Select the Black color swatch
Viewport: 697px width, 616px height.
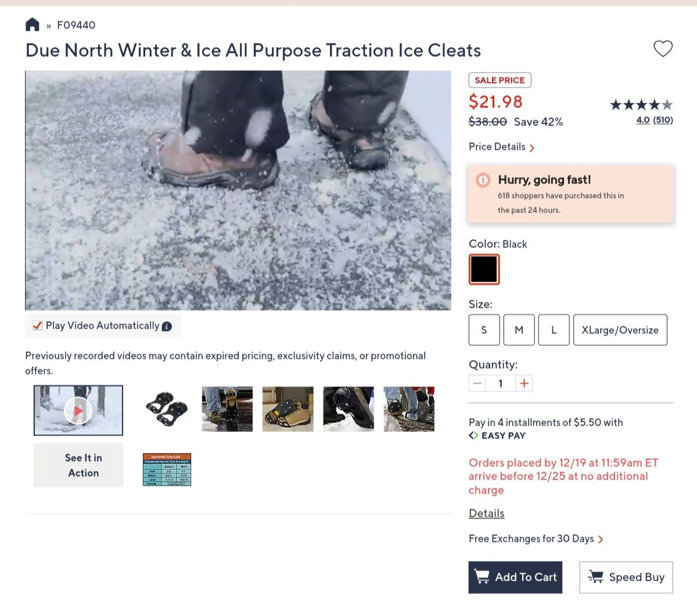click(484, 269)
